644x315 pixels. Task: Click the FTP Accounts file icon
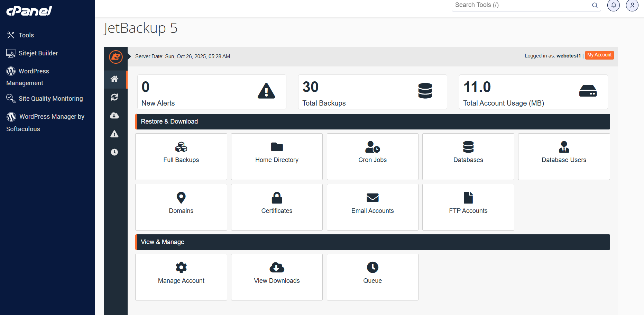click(x=468, y=198)
